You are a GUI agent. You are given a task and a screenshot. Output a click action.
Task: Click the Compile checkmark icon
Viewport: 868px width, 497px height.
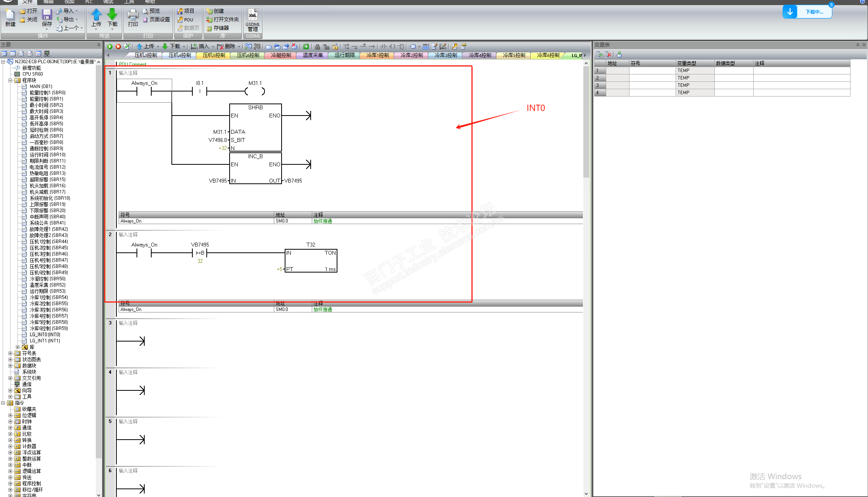pos(127,47)
